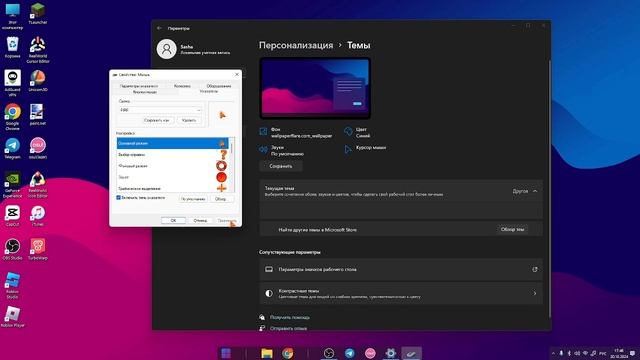Screen dimensions: 640x360
Task: Switch to Settings gear in the taskbar
Action: (391, 353)
